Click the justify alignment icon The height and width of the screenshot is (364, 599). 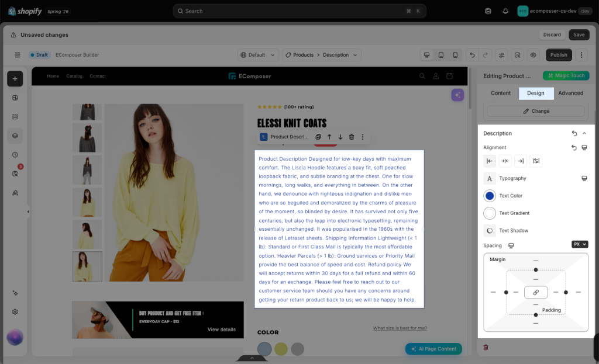[x=536, y=161]
